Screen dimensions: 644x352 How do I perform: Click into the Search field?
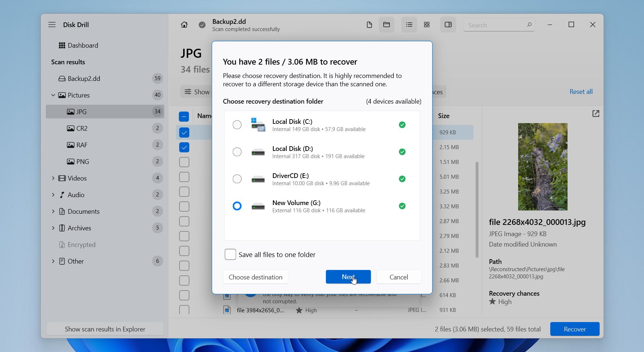[499, 25]
